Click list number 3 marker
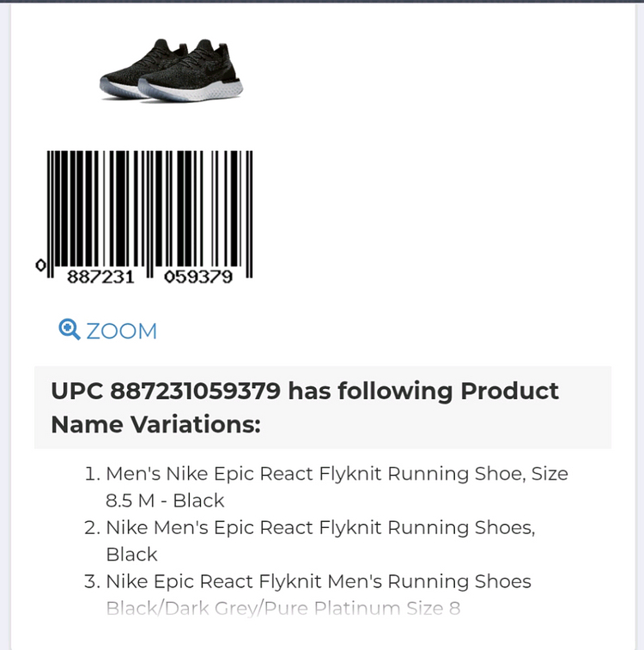The height and width of the screenshot is (650, 644). pos(92,581)
